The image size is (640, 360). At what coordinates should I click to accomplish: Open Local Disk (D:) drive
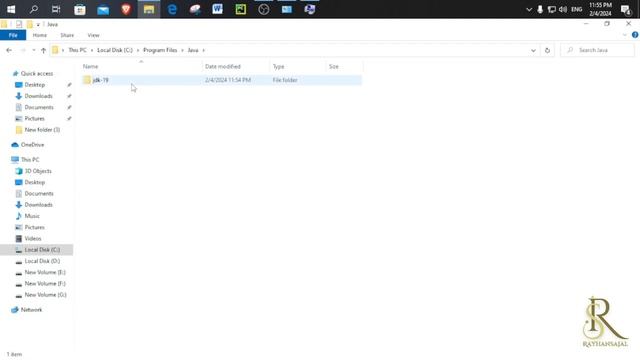[x=42, y=261]
